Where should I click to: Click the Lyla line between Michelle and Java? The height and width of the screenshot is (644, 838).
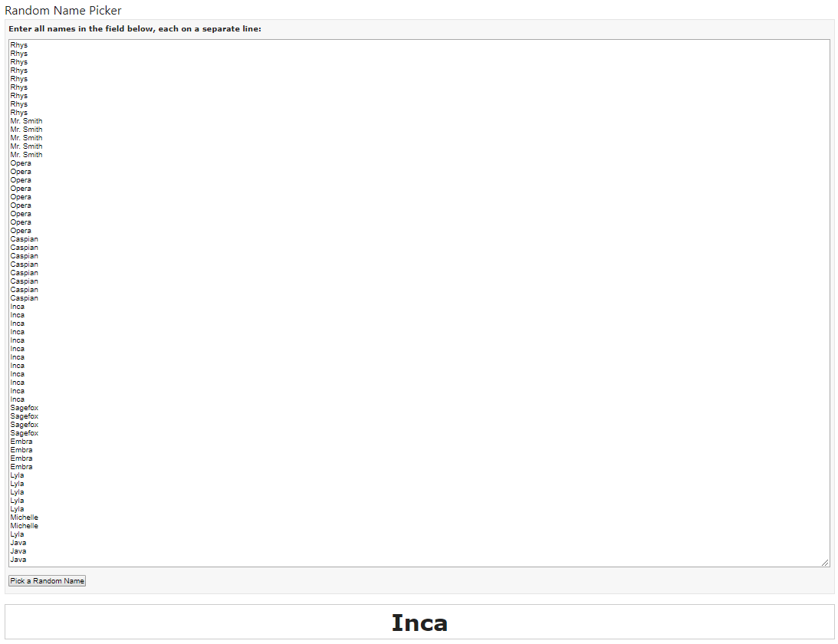17,534
